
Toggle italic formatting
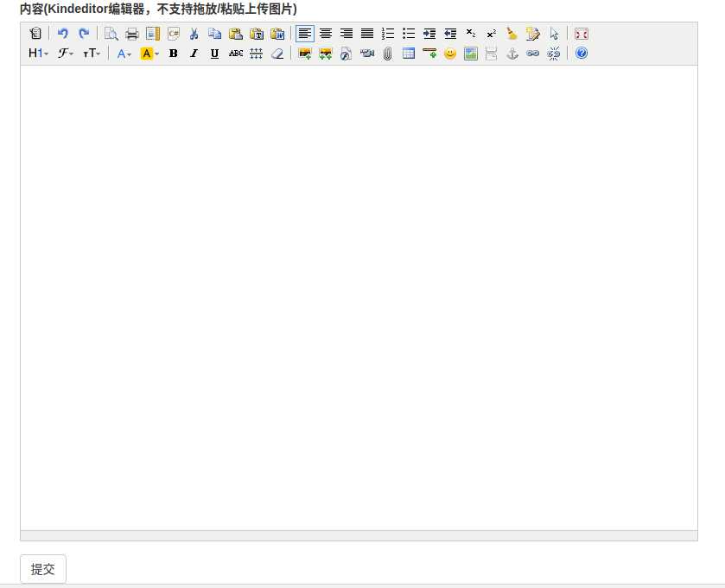click(x=194, y=54)
